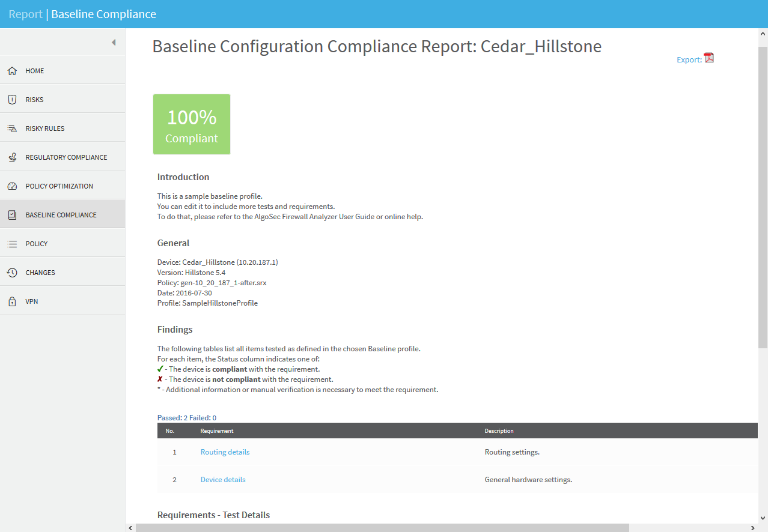
Task: Open the Device details requirement link
Action: [x=223, y=480]
